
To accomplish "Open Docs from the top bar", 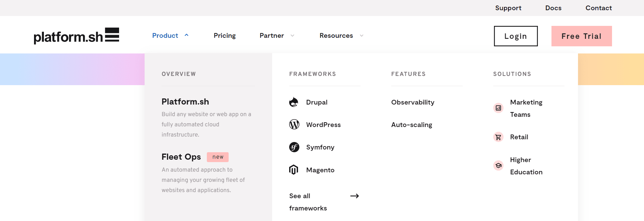I will [553, 8].
